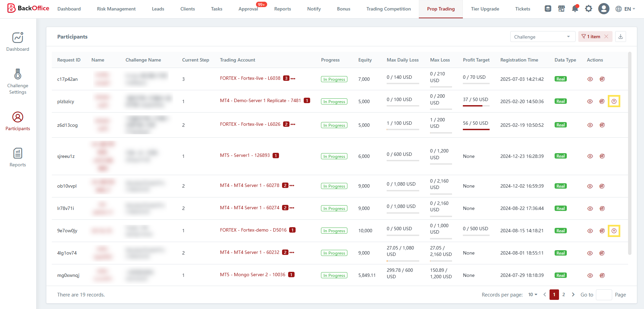Screen dimensions: 644x309
Task: View details of z6d13cog with eye icon
Action: pos(590,125)
